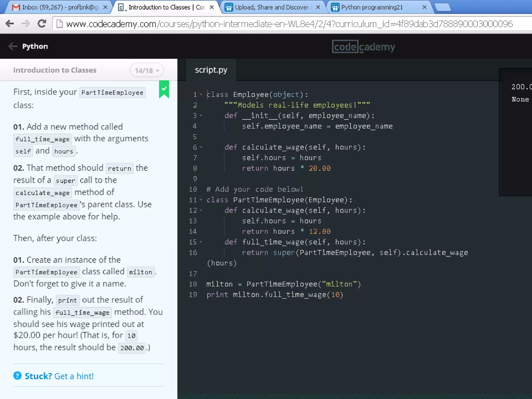
Task: Click the browser Back arrow
Action: 10,24
